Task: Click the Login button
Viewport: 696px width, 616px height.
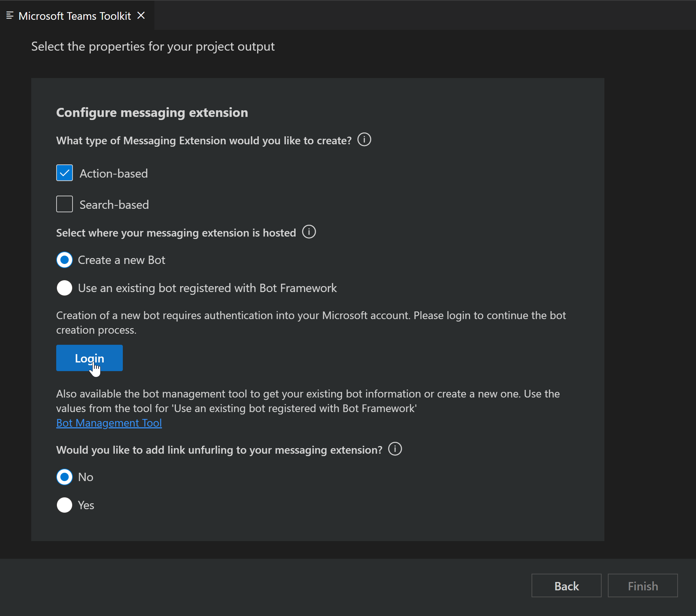Action: pos(90,358)
